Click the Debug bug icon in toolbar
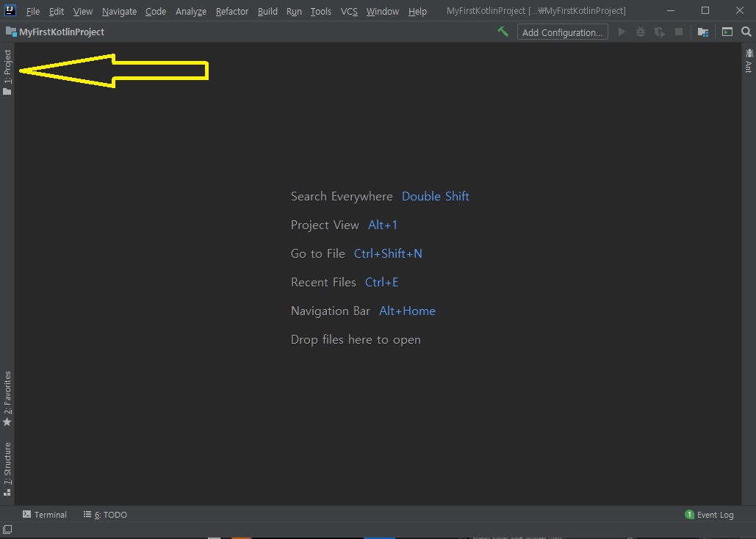This screenshot has height=539, width=756. 641,32
